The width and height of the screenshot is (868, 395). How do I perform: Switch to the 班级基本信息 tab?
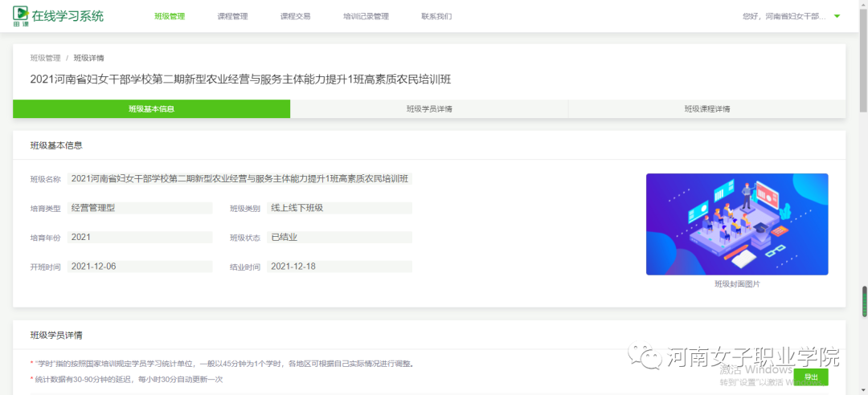(x=152, y=109)
